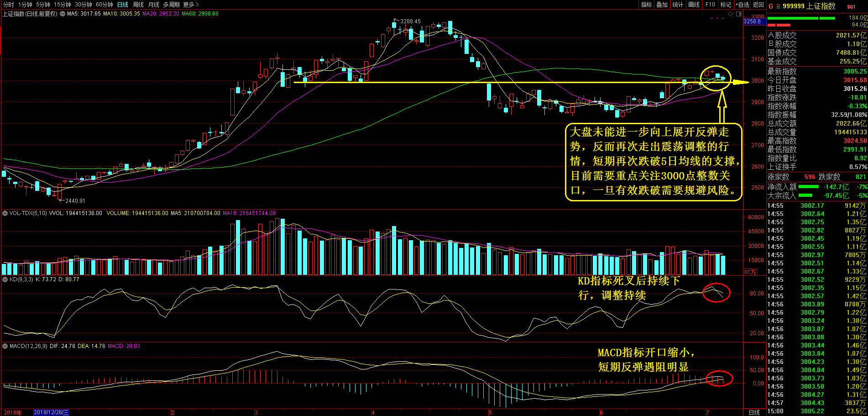Switch to 周线 weekly chart
Image resolution: width=868 pixels, height=416 pixels.
click(138, 5)
